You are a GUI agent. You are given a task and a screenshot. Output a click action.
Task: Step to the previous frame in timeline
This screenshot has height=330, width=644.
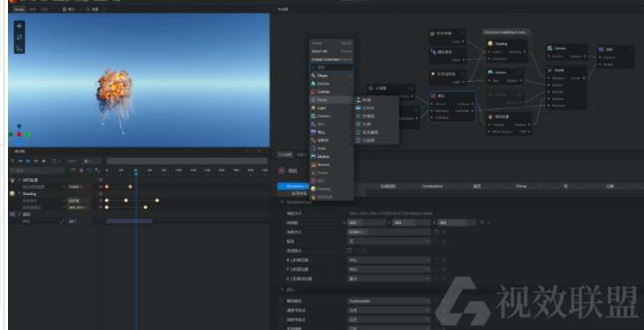(20, 161)
